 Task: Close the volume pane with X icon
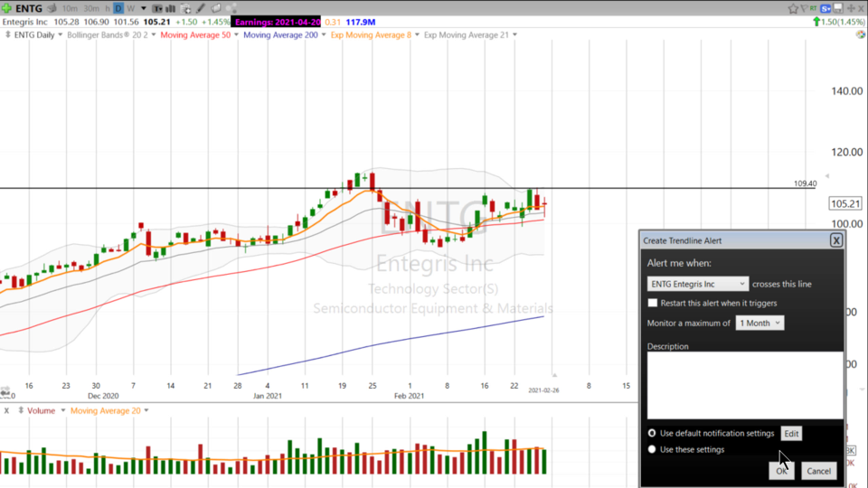6,410
